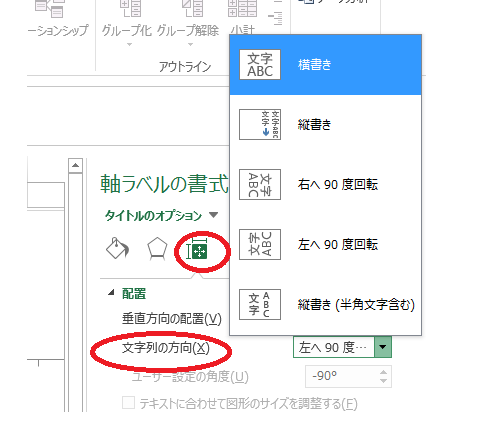Click the グループ化 ribbon icon
The width and height of the screenshot is (477, 434).
click(x=130, y=8)
